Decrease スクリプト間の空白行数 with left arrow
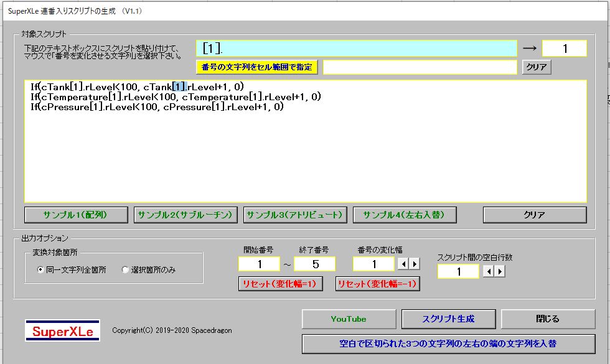 488,271
